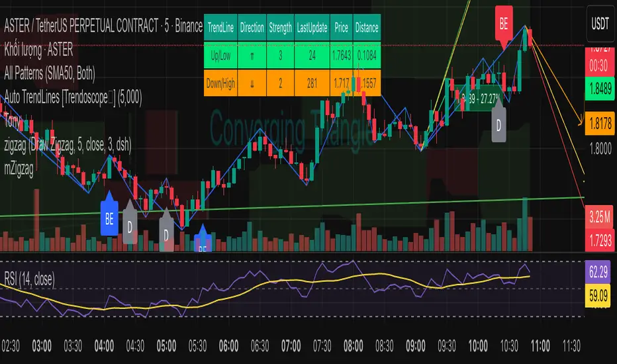Viewport: 617px width, 364px height.
Task: Click the down-arrow direction cell in the Down/High row
Action: tap(252, 83)
